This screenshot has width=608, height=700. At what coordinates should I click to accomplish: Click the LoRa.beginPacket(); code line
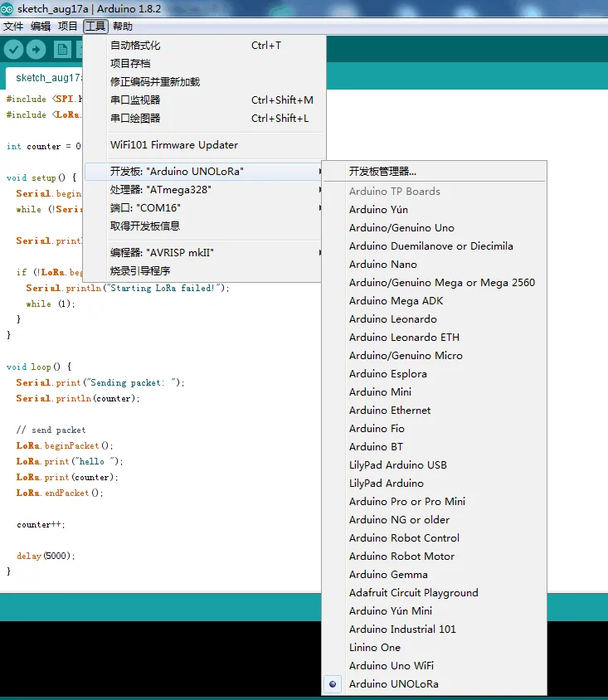65,446
